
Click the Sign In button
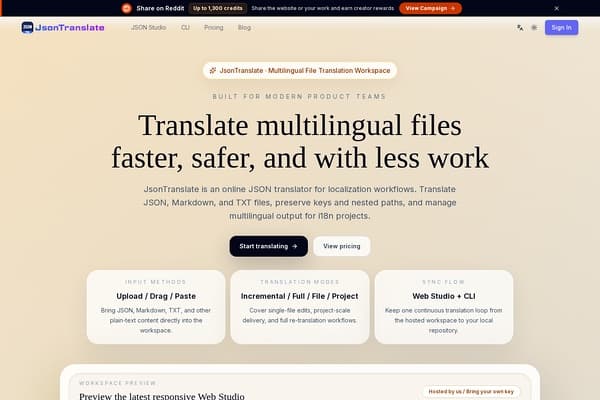pos(561,28)
